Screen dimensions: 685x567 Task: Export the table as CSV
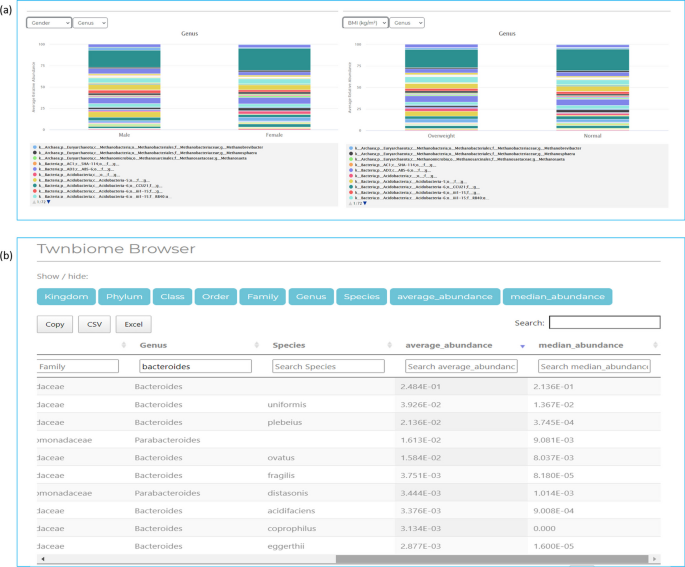[x=94, y=324]
